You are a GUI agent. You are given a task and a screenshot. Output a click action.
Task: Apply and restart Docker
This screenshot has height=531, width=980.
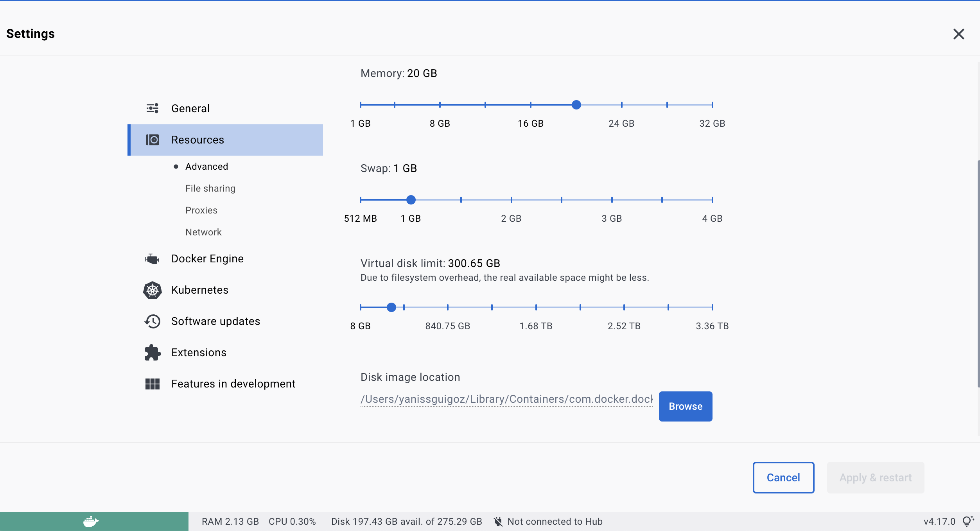pos(876,477)
